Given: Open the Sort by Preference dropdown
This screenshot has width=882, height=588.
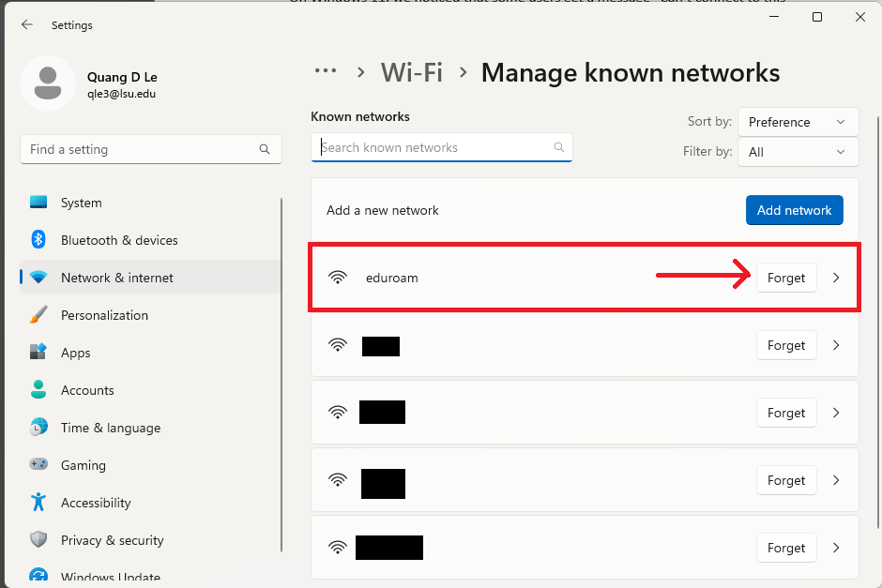Looking at the screenshot, I should click(798, 121).
